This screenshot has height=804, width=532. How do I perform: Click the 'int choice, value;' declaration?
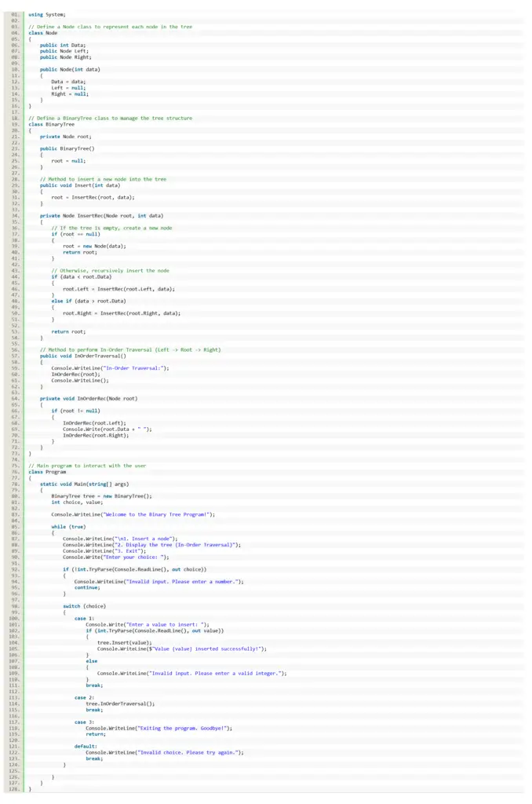pyautogui.click(x=77, y=502)
